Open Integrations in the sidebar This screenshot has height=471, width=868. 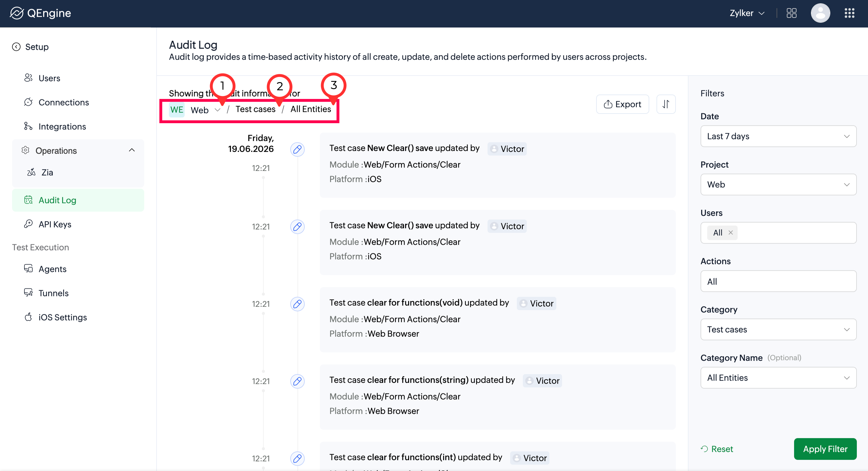[x=62, y=127]
